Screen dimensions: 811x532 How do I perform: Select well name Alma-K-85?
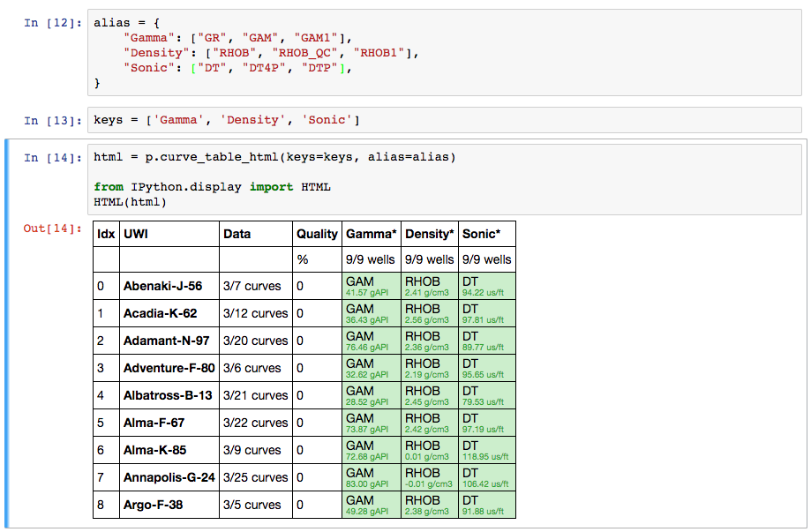pos(155,450)
